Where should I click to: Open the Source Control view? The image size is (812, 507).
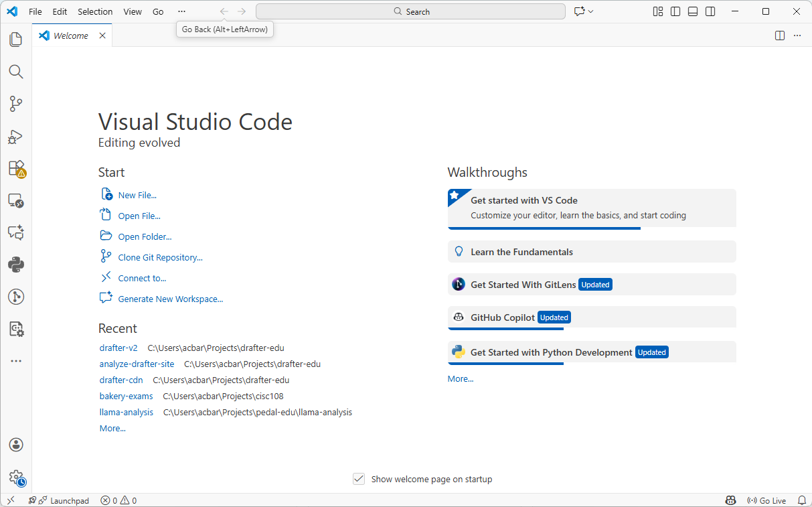[16, 104]
